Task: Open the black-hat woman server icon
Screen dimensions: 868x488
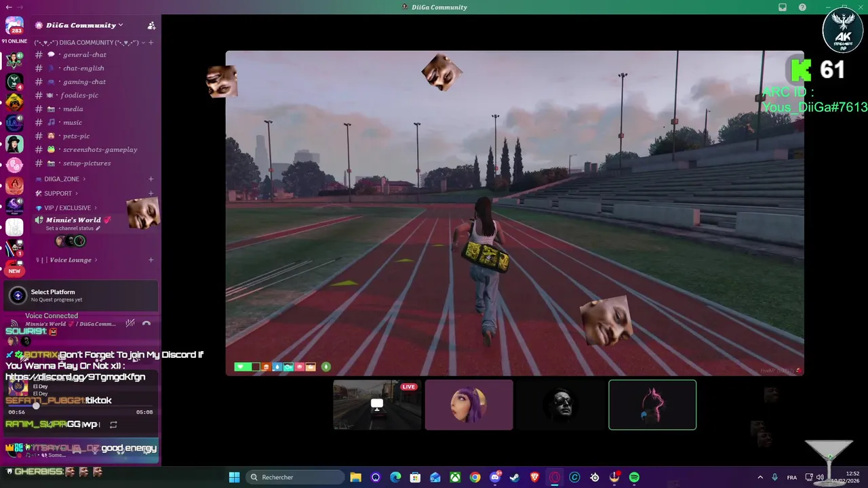Action: [14, 144]
